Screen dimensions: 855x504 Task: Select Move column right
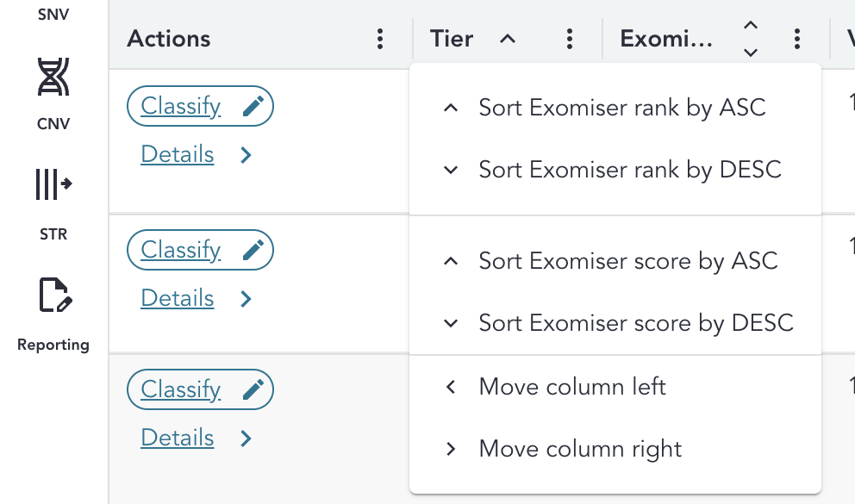pyautogui.click(x=579, y=448)
